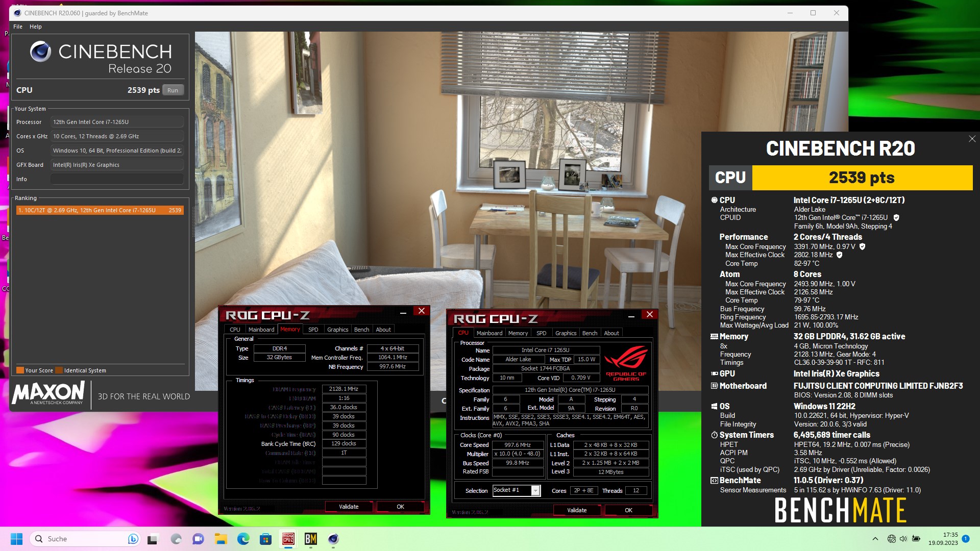Click the yellow 2539 pts score bar

[x=862, y=178]
